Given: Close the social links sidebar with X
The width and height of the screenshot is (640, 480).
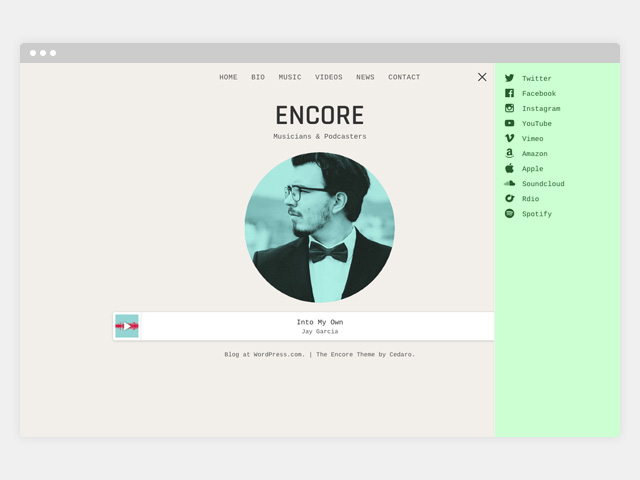Looking at the screenshot, I should [482, 77].
